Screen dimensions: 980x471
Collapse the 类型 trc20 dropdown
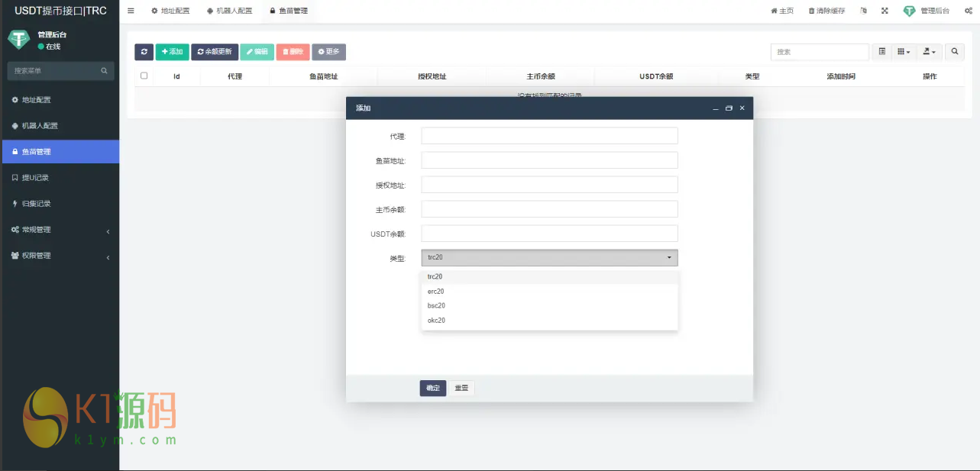coord(549,258)
